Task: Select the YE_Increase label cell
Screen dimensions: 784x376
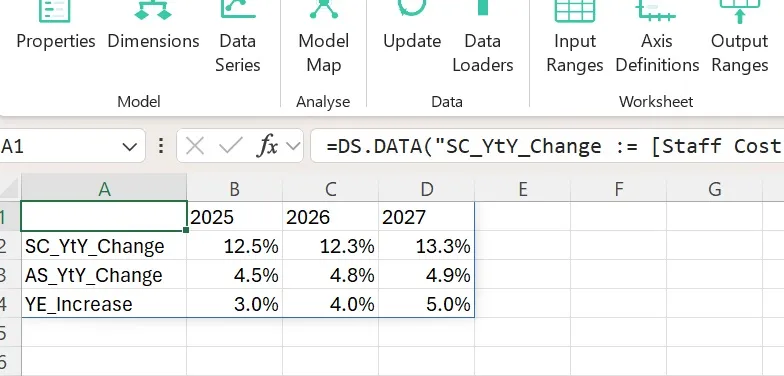Action: coord(104,304)
